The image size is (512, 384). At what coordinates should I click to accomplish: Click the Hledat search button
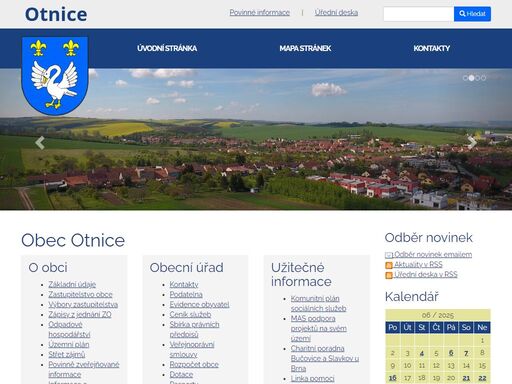tap(472, 14)
